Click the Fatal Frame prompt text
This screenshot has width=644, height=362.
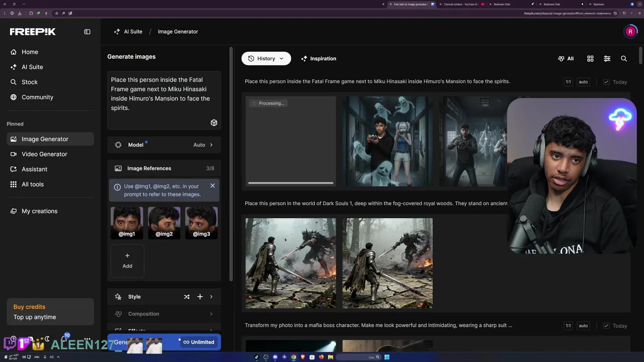377,81
